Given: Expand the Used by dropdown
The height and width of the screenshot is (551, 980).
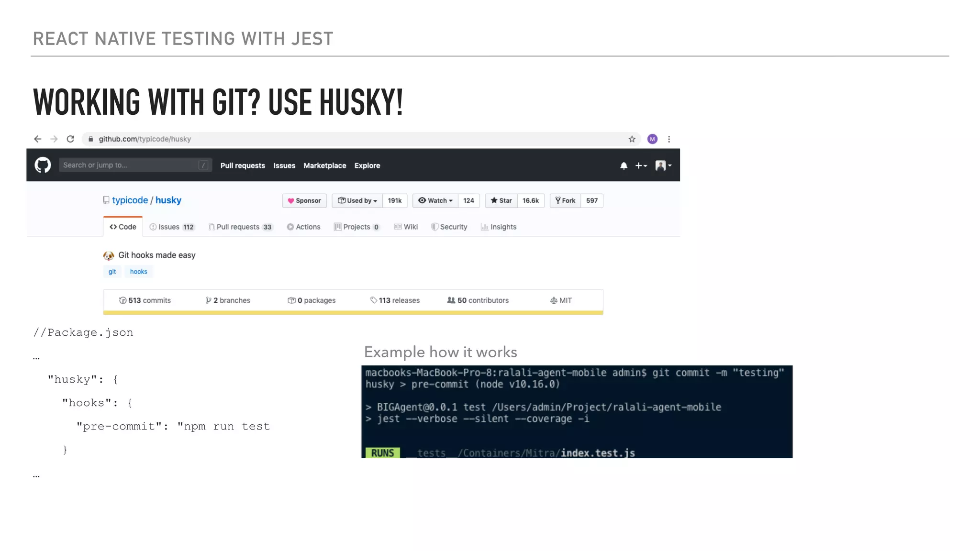Looking at the screenshot, I should [x=357, y=201].
